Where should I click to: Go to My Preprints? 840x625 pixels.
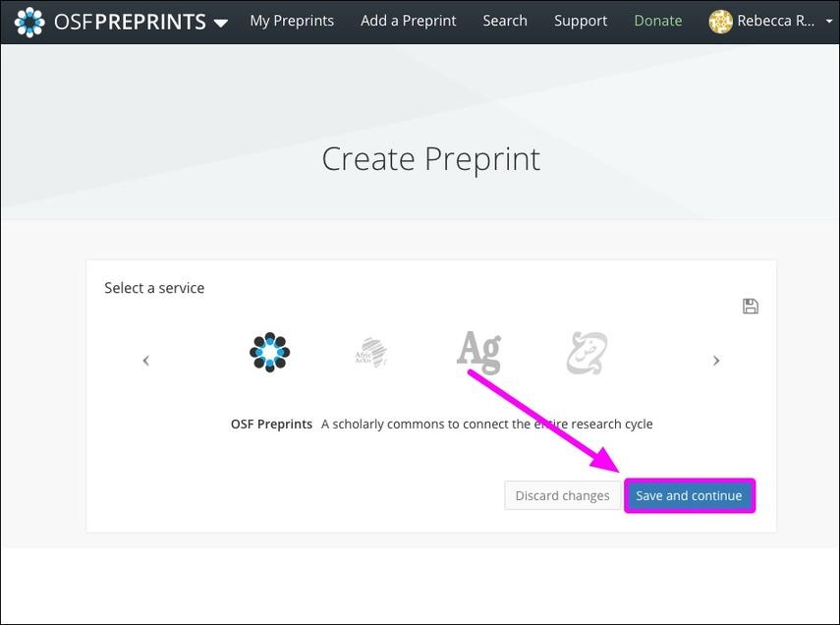click(x=292, y=21)
